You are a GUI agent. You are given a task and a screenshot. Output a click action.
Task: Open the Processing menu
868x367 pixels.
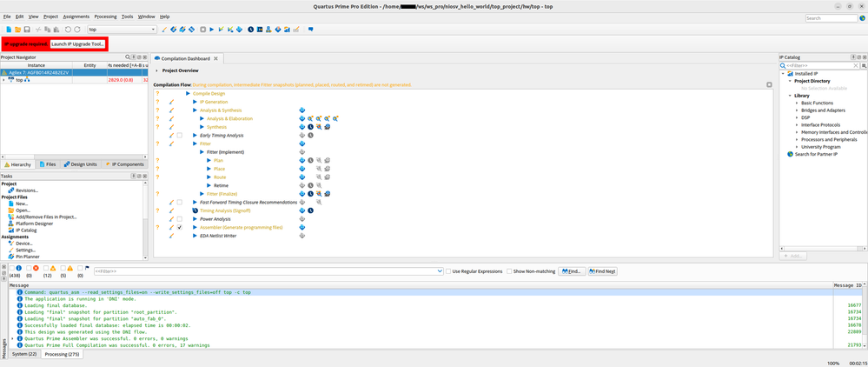[x=105, y=17]
